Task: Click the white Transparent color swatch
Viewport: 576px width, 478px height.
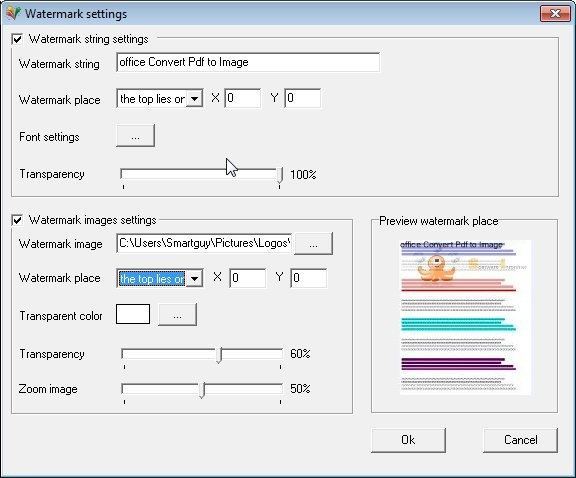Action: tap(133, 314)
